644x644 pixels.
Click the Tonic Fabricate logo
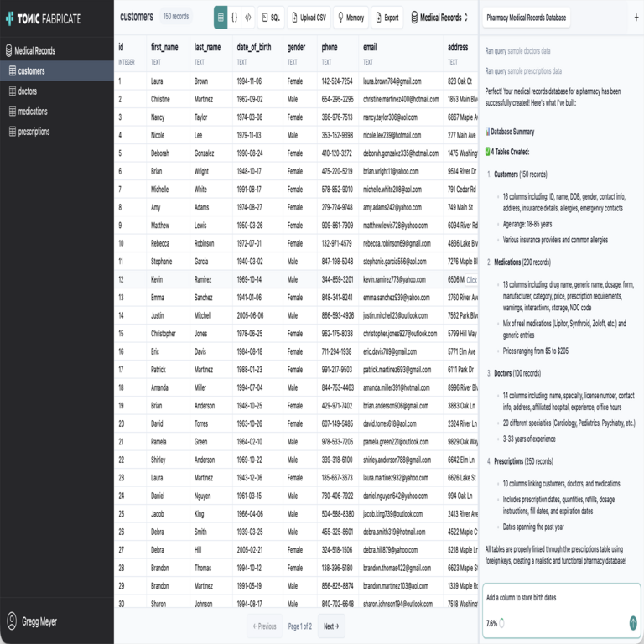44,18
